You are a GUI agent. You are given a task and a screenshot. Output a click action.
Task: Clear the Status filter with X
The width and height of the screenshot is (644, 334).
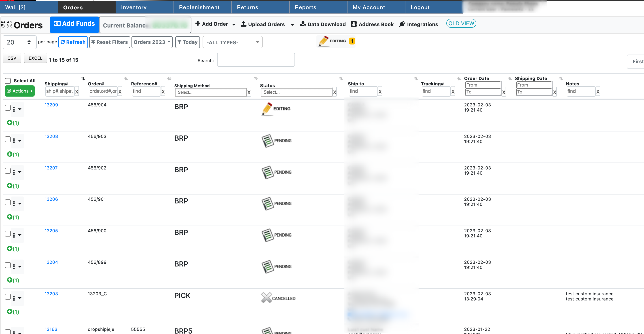click(335, 93)
